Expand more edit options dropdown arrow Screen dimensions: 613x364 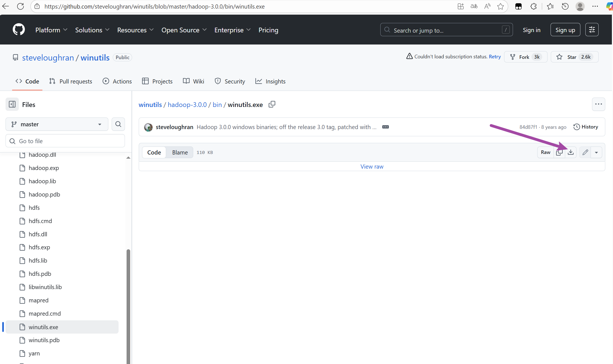pyautogui.click(x=596, y=152)
